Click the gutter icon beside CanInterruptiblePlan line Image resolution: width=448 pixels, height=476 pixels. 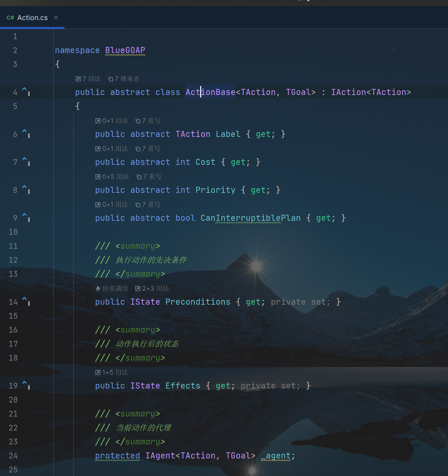click(x=26, y=217)
